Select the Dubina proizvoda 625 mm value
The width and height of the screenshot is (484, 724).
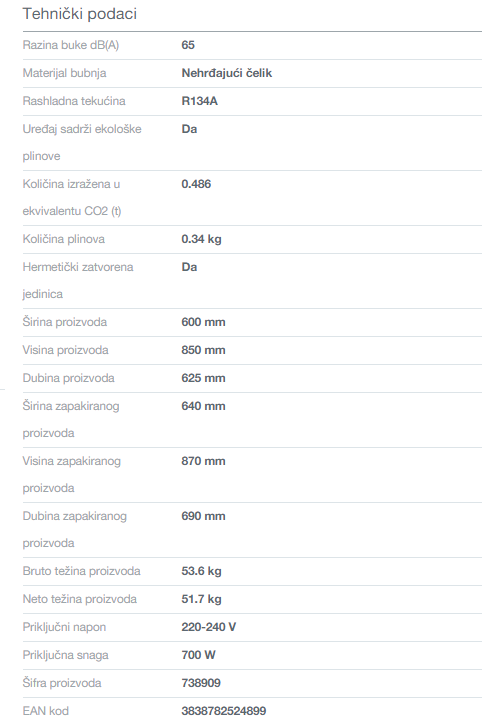pos(203,378)
